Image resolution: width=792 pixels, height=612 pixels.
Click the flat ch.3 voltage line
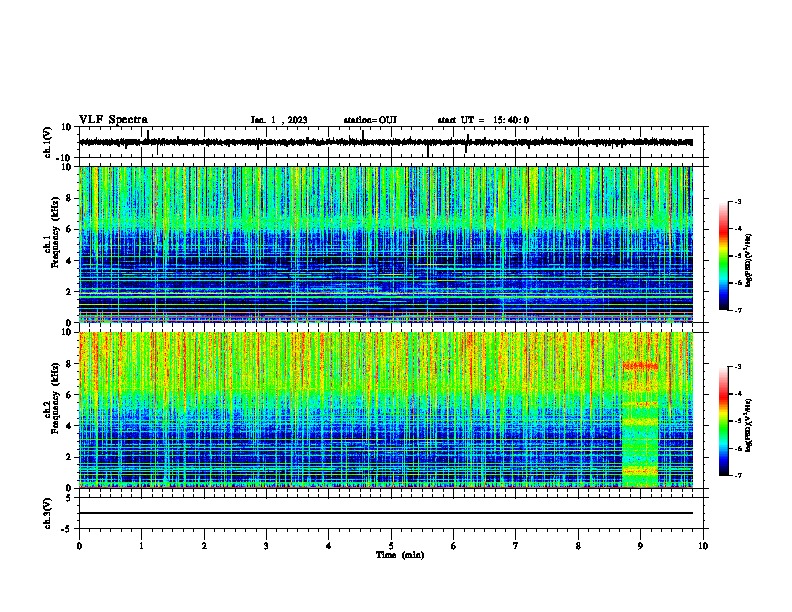(x=386, y=513)
